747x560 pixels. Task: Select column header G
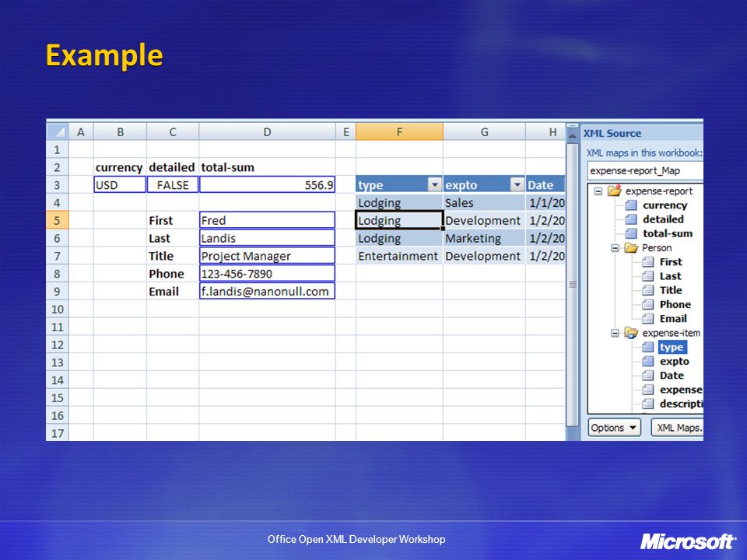click(x=484, y=132)
